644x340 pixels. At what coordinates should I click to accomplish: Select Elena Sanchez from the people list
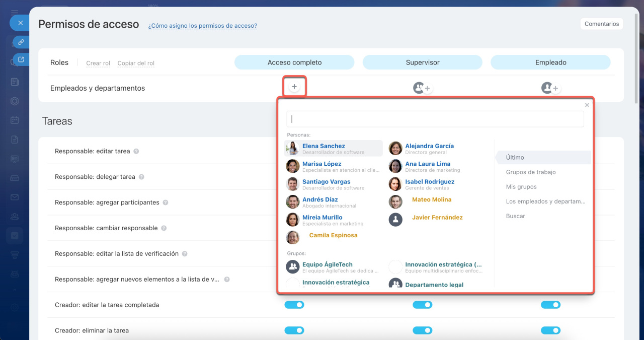pyautogui.click(x=324, y=146)
